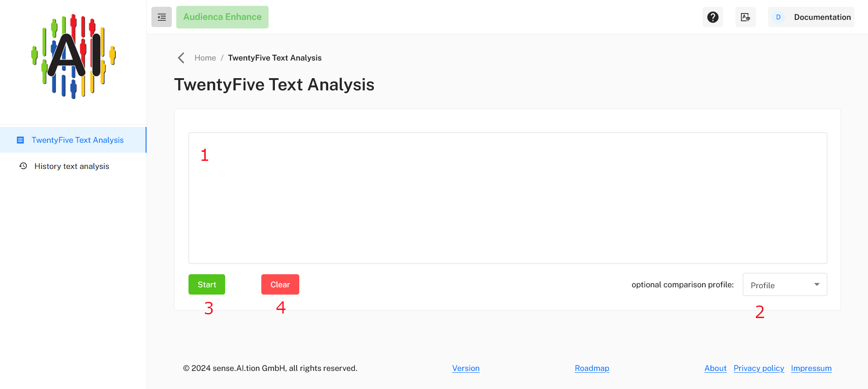Open the Profile comparison dropdown
This screenshot has height=389, width=868.
pyautogui.click(x=784, y=284)
